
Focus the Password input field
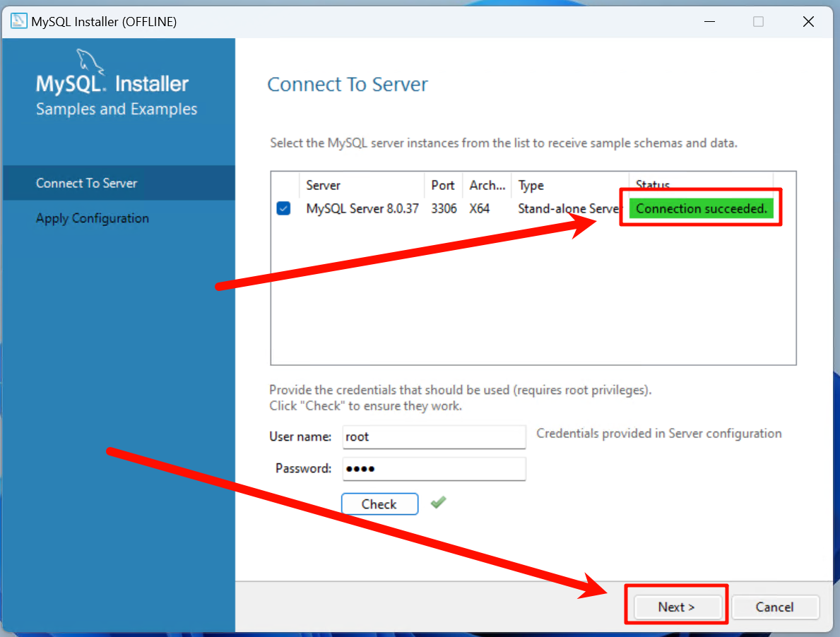(x=434, y=469)
